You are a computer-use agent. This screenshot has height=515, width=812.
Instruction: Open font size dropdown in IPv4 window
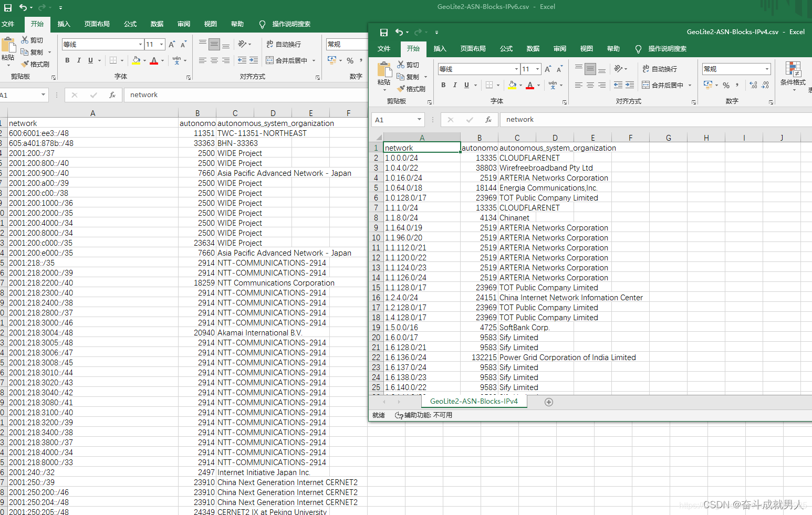537,69
